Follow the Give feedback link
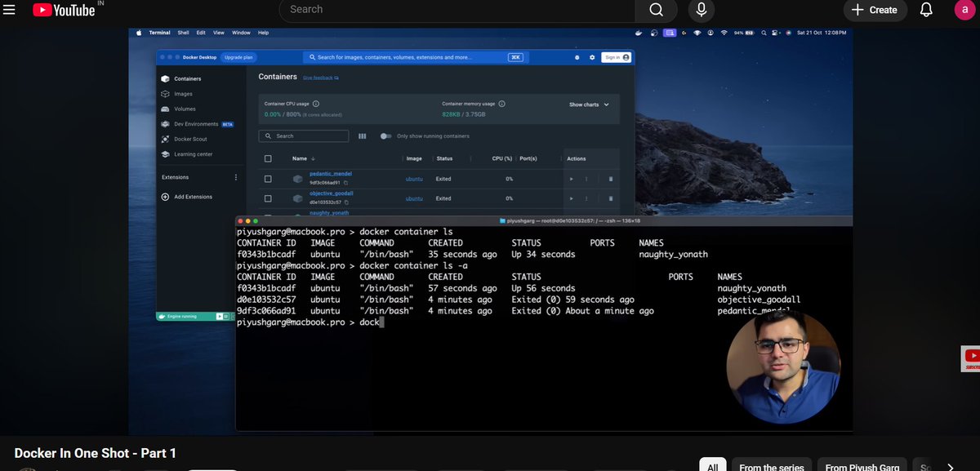980x471 pixels. point(320,78)
